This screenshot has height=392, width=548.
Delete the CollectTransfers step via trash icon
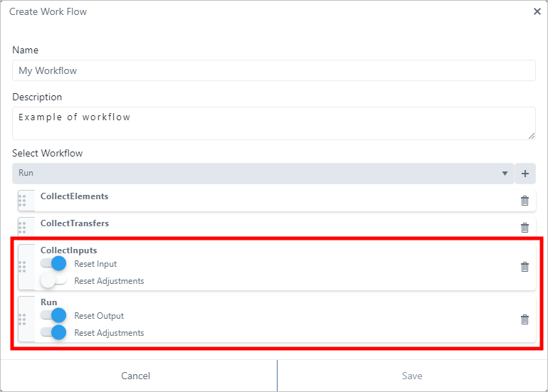point(525,228)
